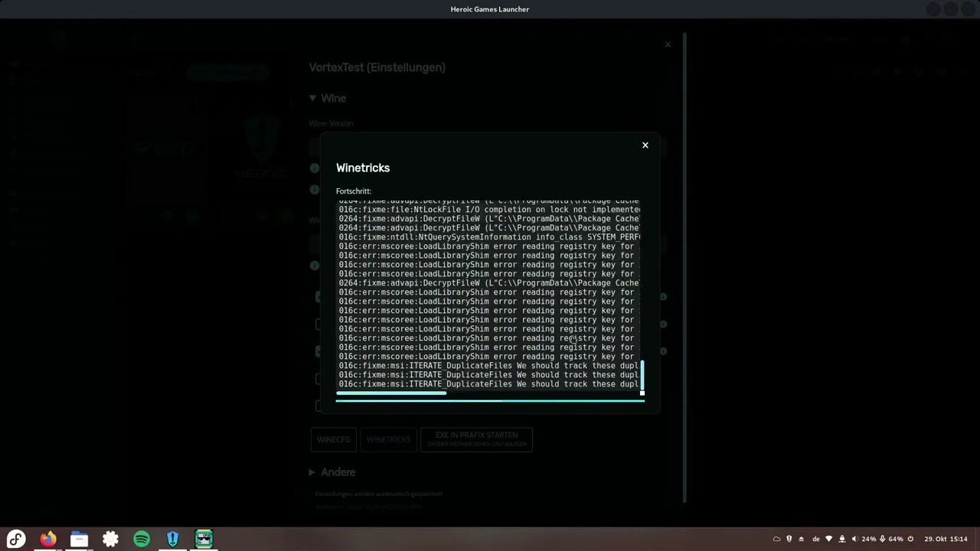Open system settings gear in taskbar

[x=110, y=539]
